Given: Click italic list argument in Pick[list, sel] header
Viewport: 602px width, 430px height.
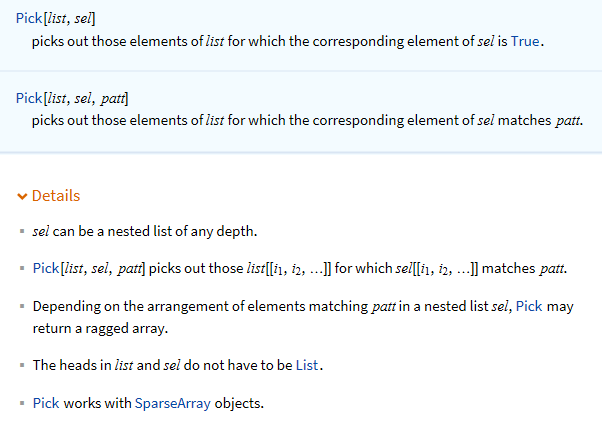Looking at the screenshot, I should (56, 18).
